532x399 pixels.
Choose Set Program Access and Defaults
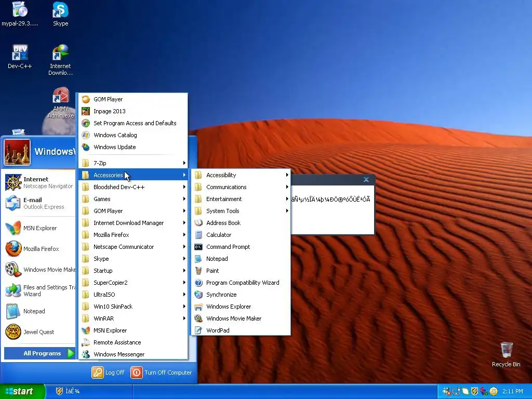[134, 123]
